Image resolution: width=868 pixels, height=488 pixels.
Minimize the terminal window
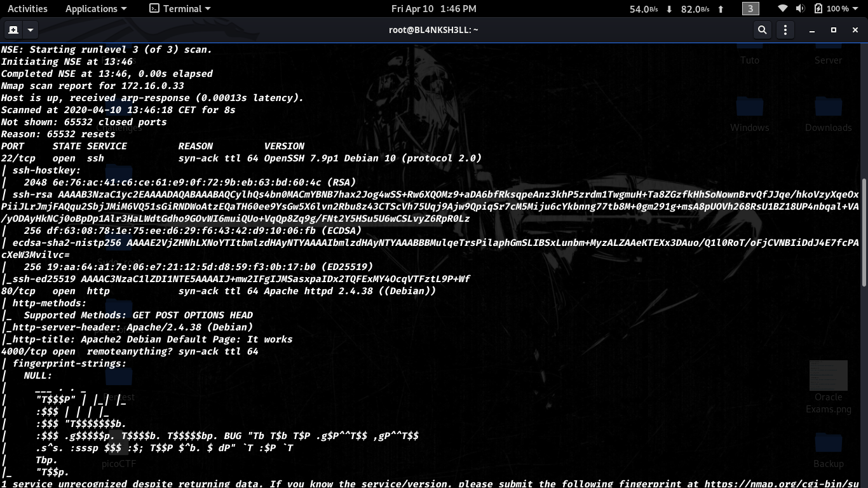tap(812, 30)
